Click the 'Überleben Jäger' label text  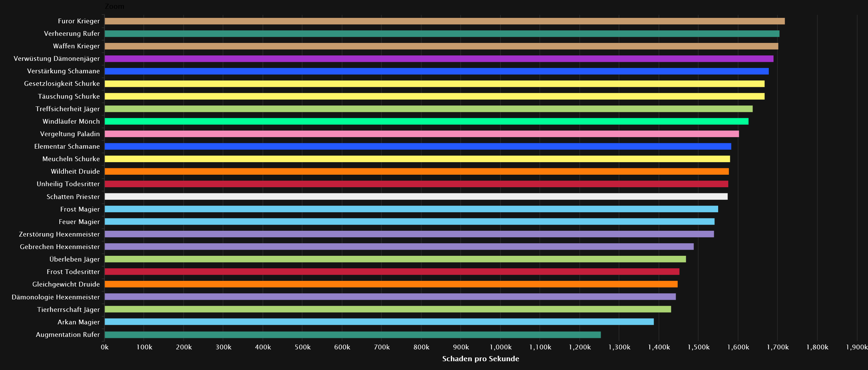(75, 260)
